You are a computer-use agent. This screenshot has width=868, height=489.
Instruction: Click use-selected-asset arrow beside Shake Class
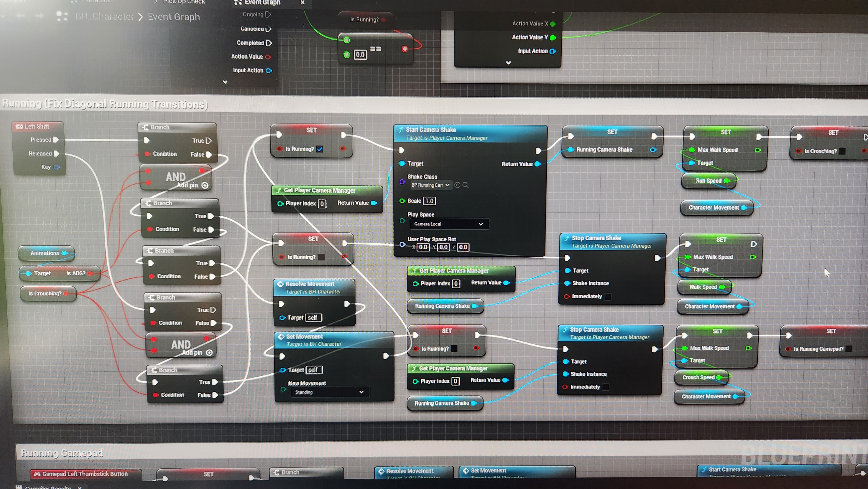[457, 185]
